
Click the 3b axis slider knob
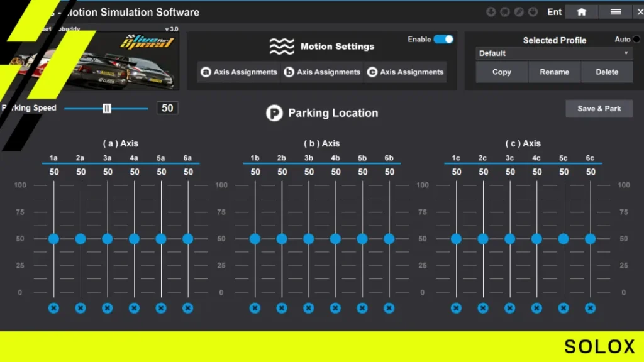click(x=308, y=239)
